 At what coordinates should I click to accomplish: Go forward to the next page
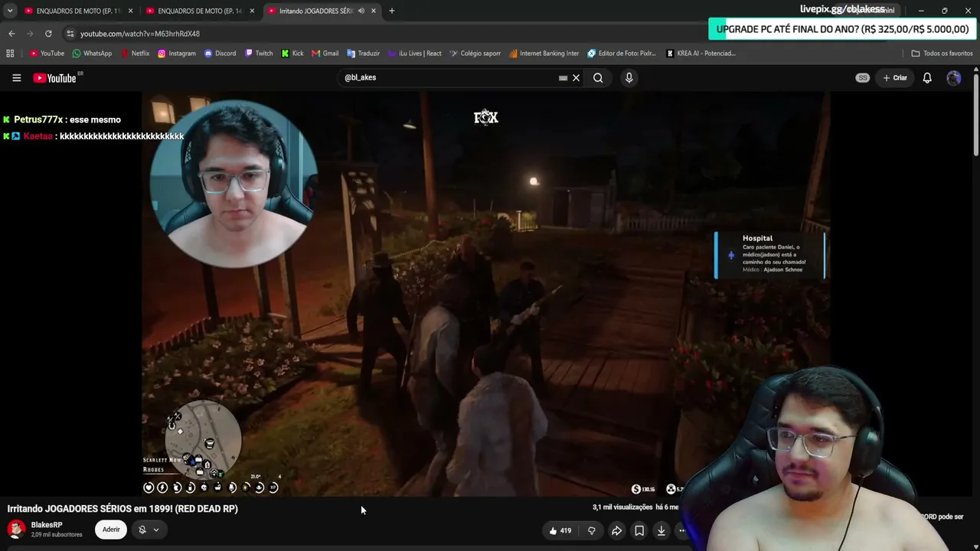30,34
